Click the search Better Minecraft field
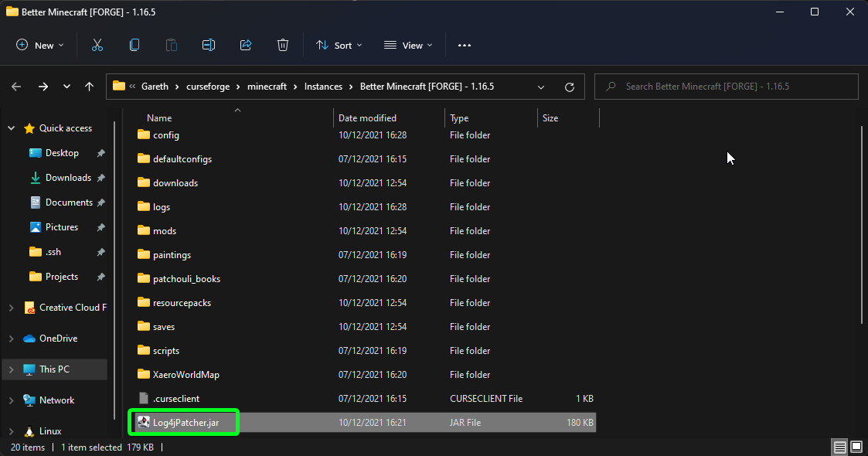 pyautogui.click(x=727, y=87)
